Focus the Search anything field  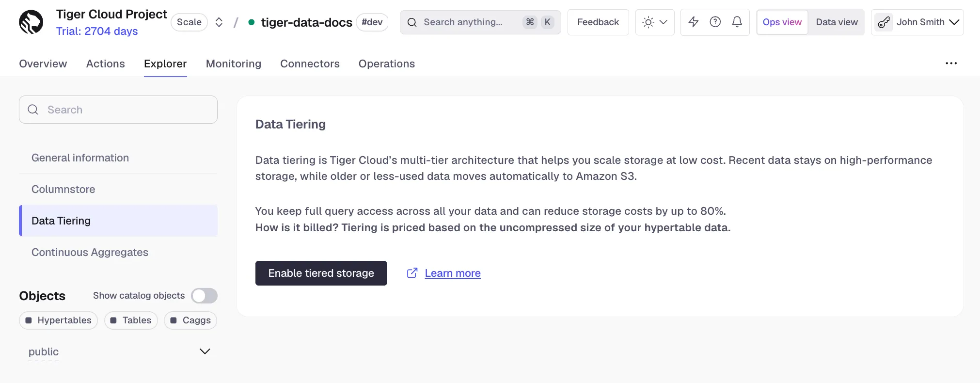(480, 22)
